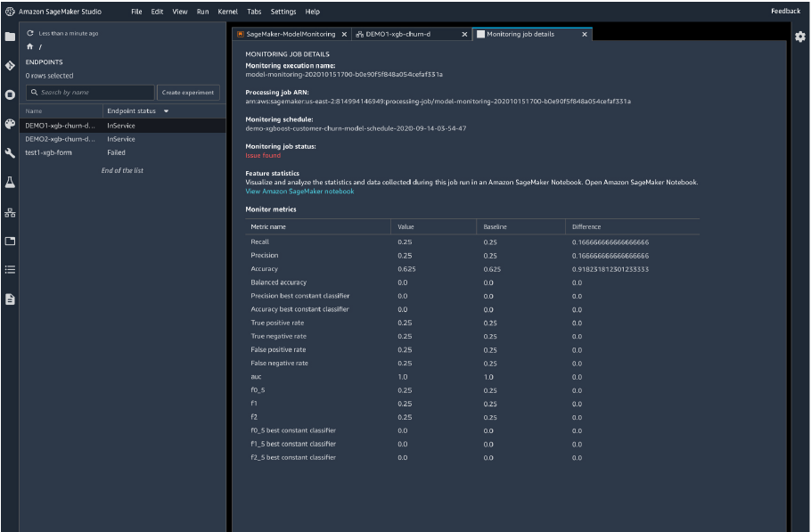Open the running terminals and kernels icon
Image resolution: width=811 pixels, height=532 pixels.
pyautogui.click(x=11, y=96)
